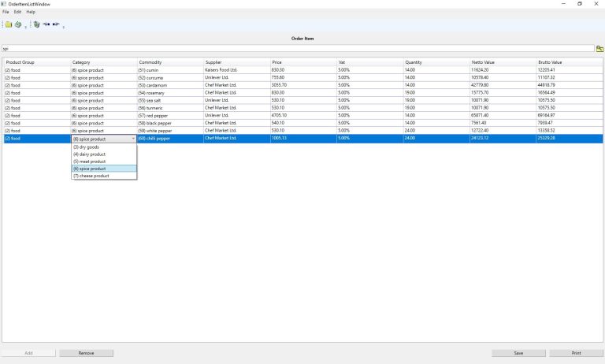The height and width of the screenshot is (364, 605).
Task: Open the File menu
Action: pos(6,12)
